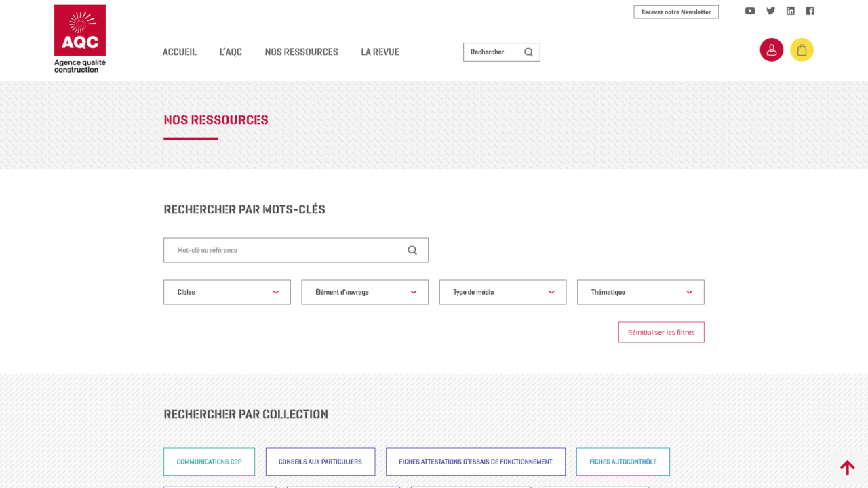Open the L'AQC menu
This screenshot has width=868, height=488.
coord(231,52)
